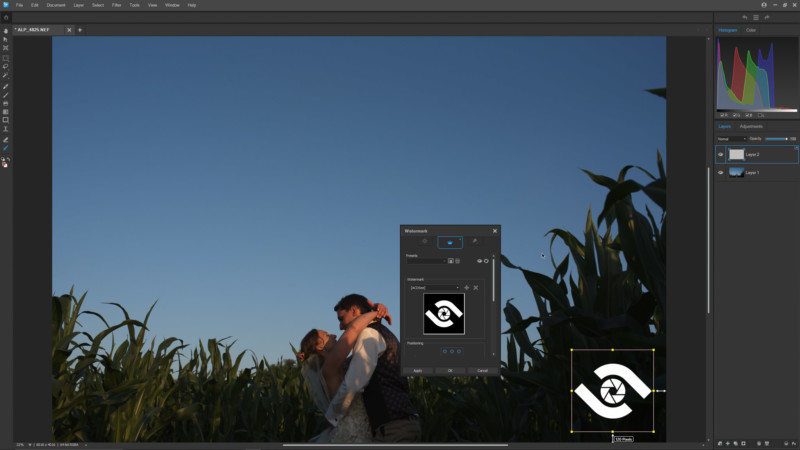This screenshot has width=800, height=450.
Task: Enable the L histogram channel
Action: (760, 115)
